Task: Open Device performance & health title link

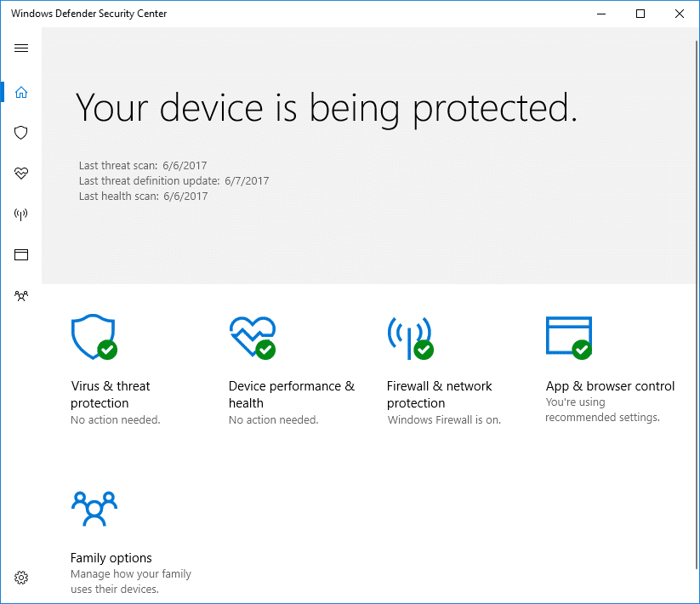Action: click(292, 394)
